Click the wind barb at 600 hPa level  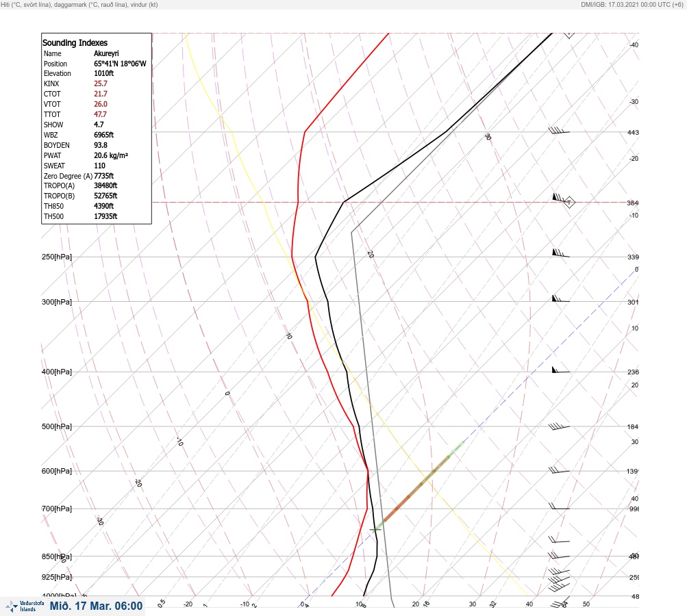click(x=559, y=470)
